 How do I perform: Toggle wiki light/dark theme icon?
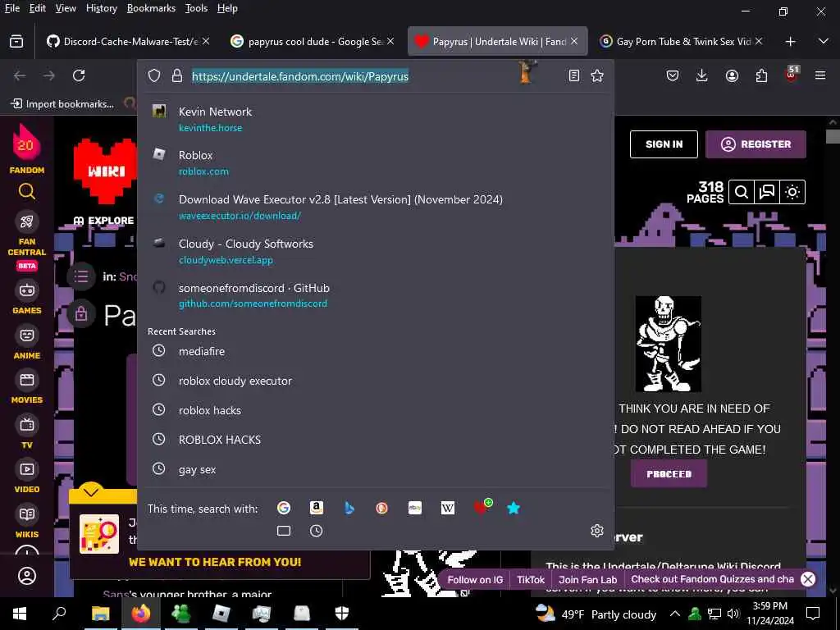point(792,192)
